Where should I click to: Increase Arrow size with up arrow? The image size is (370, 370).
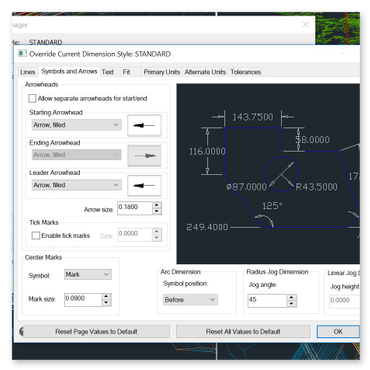tap(157, 205)
